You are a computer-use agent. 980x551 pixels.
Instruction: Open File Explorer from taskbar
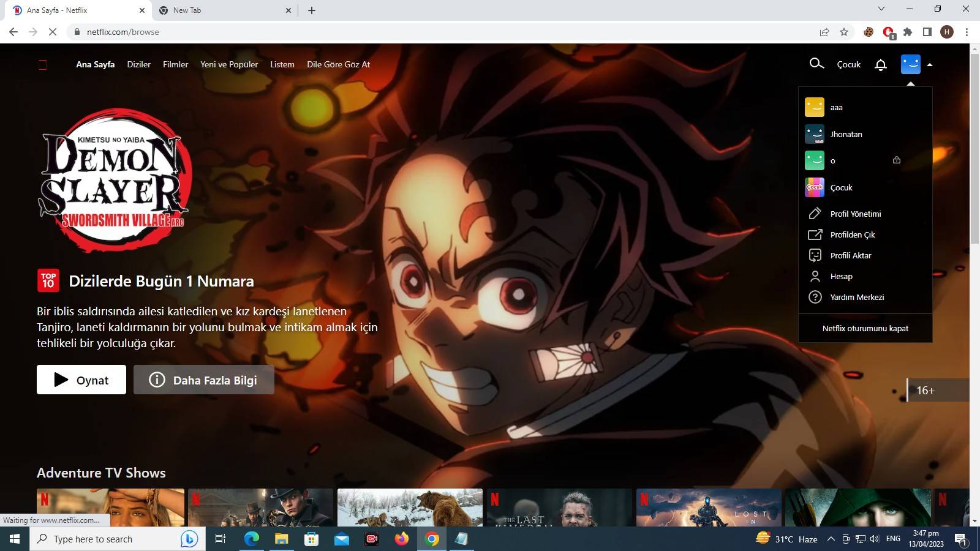[281, 539]
